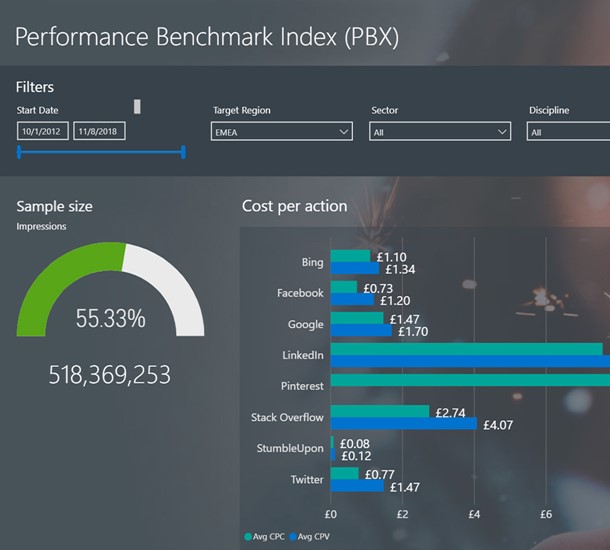Click the Facebook Avg CPC teal bar
Viewport: 610px width, 550px height.
(344, 287)
